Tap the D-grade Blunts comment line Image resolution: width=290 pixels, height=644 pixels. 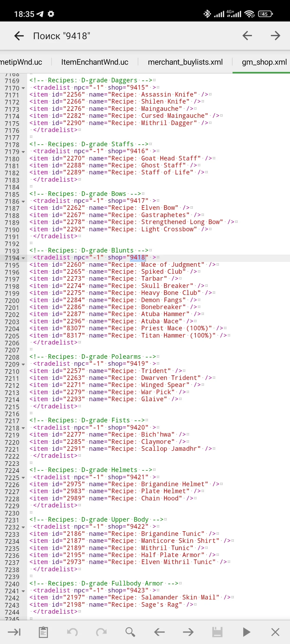[x=91, y=250]
